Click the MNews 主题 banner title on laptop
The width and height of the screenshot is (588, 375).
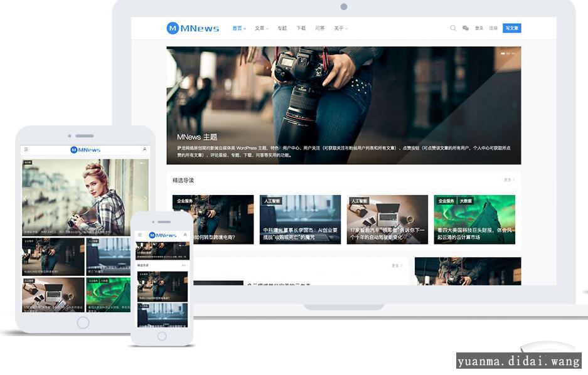tap(197, 137)
